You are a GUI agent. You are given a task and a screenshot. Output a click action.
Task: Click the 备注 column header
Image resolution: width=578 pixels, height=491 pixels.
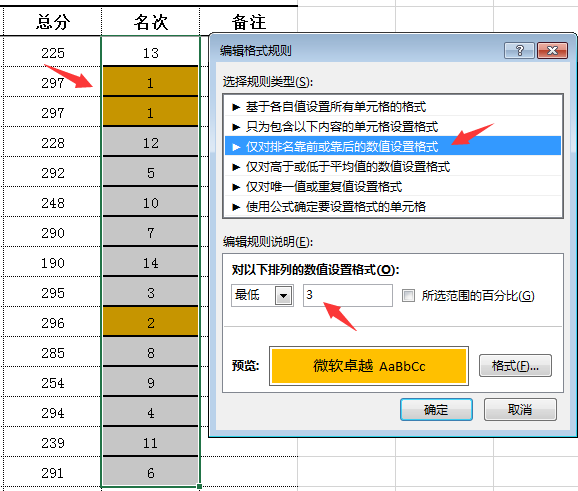click(x=249, y=22)
